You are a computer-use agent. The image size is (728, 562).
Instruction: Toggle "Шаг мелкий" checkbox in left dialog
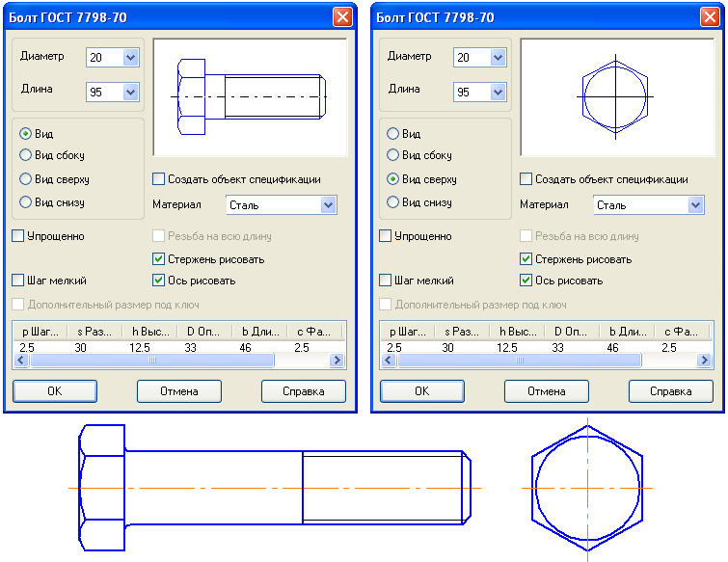click(x=17, y=280)
